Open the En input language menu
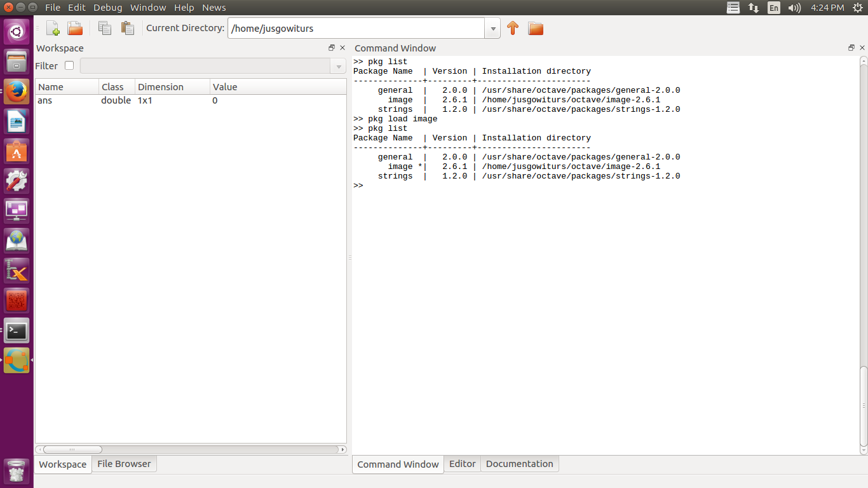The height and width of the screenshot is (488, 868). [774, 8]
